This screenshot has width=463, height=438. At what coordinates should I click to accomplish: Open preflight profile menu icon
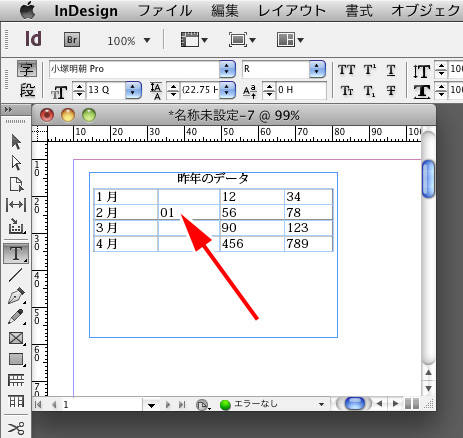pyautogui.click(x=203, y=405)
